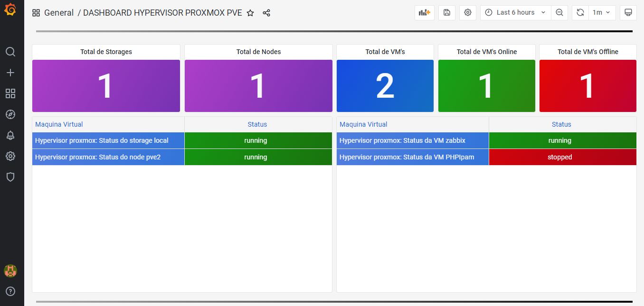Click the purple Total de Nodes value
This screenshot has width=644, height=306.
click(x=258, y=86)
